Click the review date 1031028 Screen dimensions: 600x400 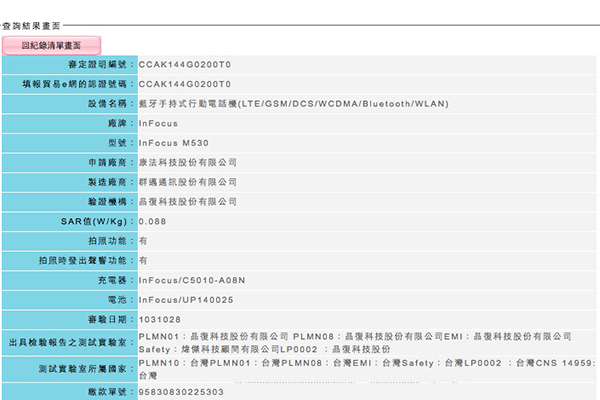[x=160, y=320]
